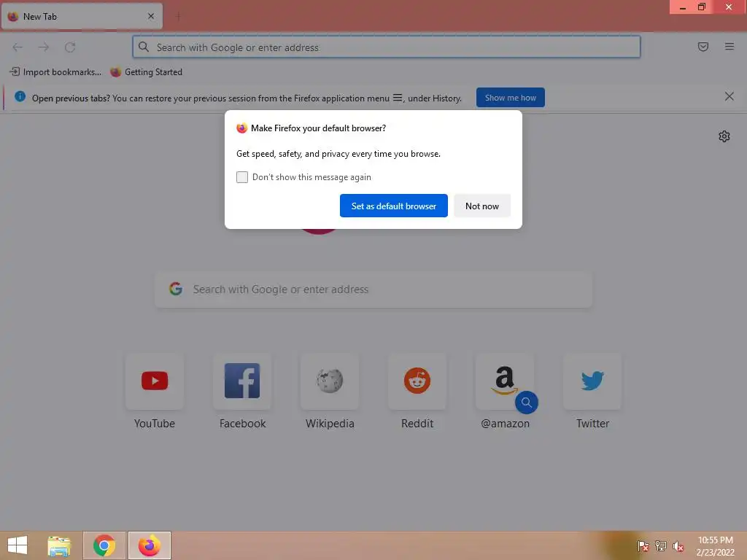The height and width of the screenshot is (560, 747).
Task: Click the Back navigation arrow
Action: (x=18, y=47)
